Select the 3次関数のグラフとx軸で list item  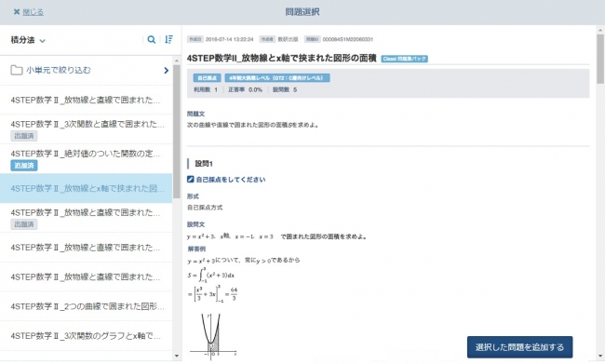coord(86,336)
